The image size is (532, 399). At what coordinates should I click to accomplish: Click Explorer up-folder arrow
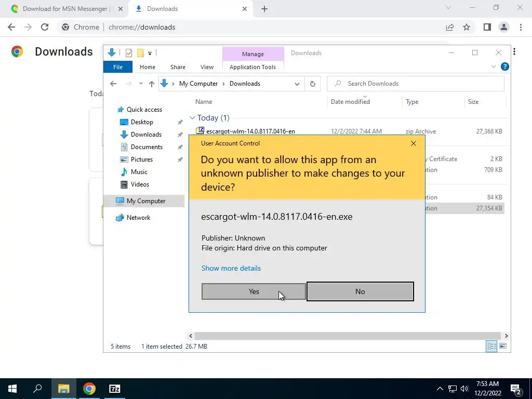[151, 84]
